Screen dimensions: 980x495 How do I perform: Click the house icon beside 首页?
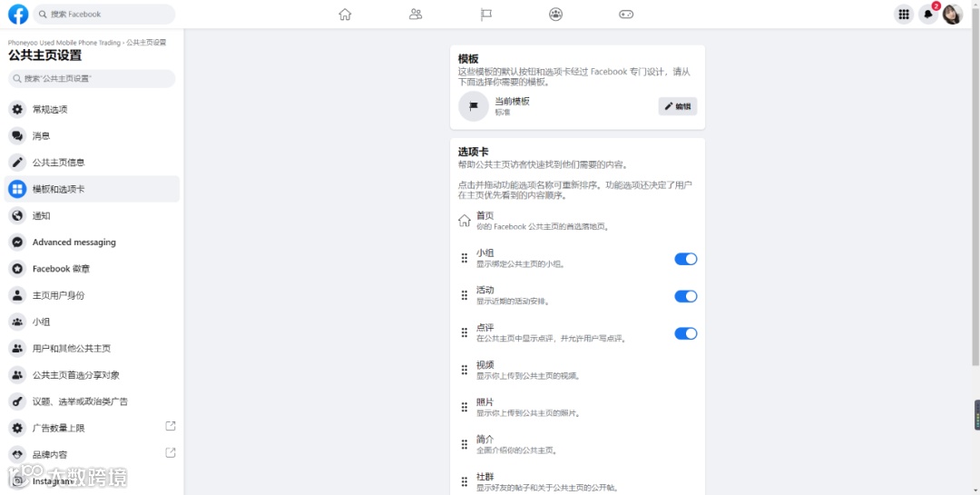pos(465,221)
